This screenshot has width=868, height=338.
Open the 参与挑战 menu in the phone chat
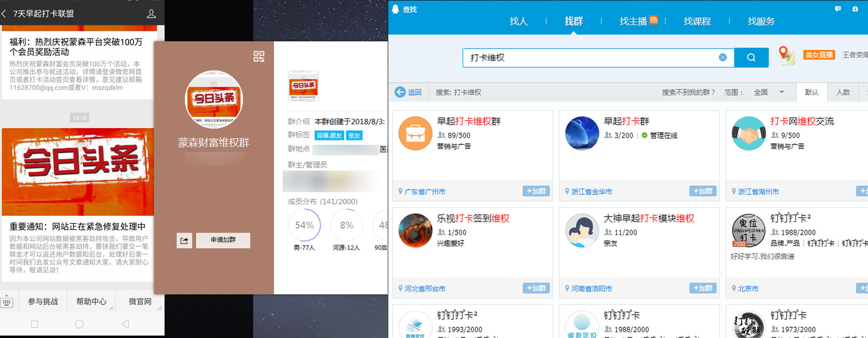click(x=43, y=302)
